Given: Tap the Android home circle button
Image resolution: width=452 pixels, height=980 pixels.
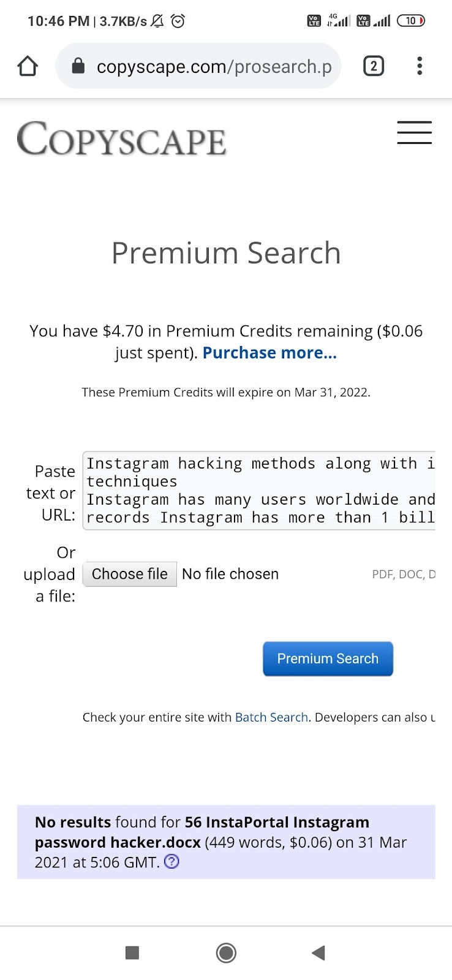Looking at the screenshot, I should [x=226, y=952].
